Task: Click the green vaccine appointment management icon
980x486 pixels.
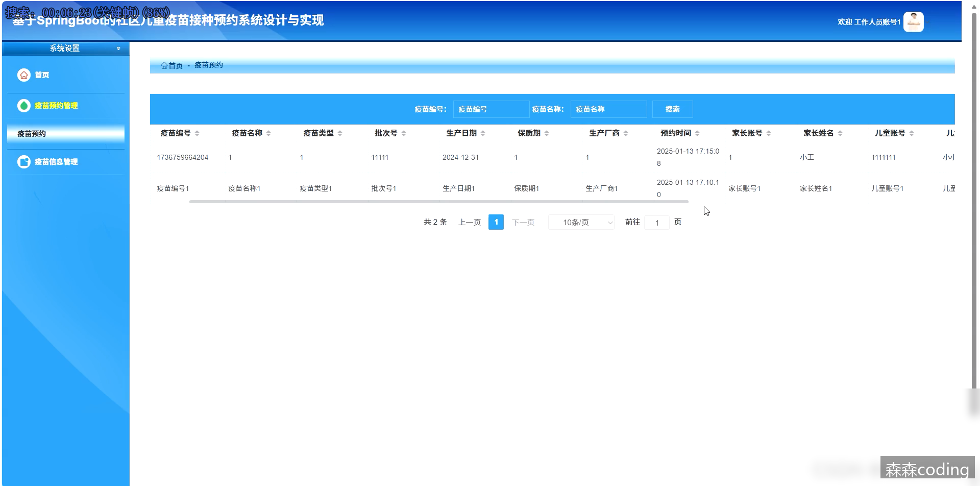Action: pyautogui.click(x=24, y=106)
